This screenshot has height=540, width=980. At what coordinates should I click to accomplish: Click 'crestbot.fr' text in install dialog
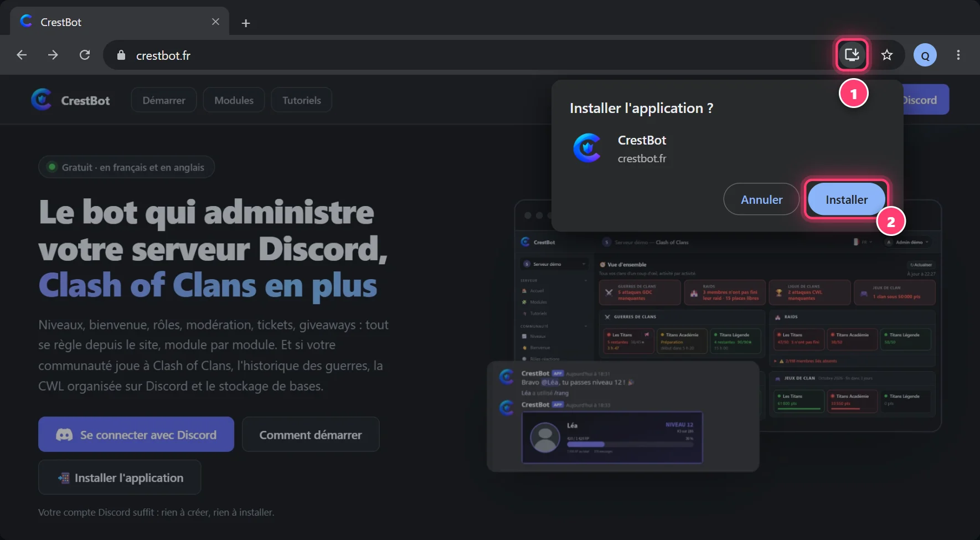(x=642, y=158)
